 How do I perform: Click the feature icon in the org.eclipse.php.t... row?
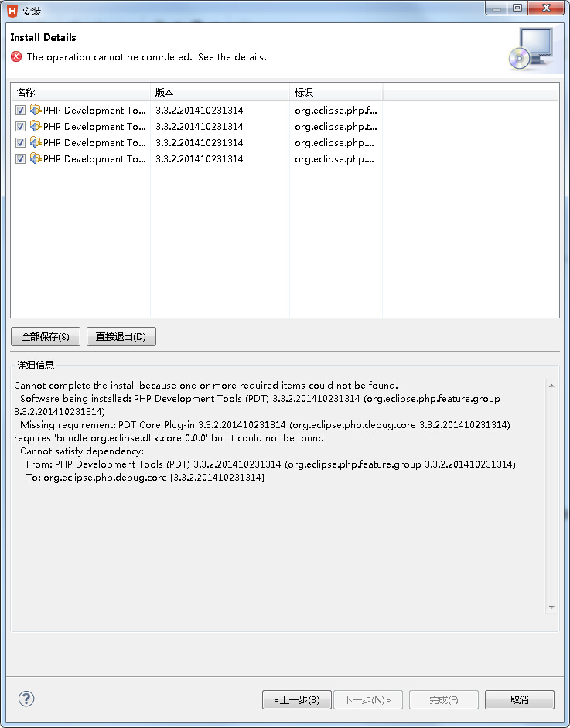36,126
